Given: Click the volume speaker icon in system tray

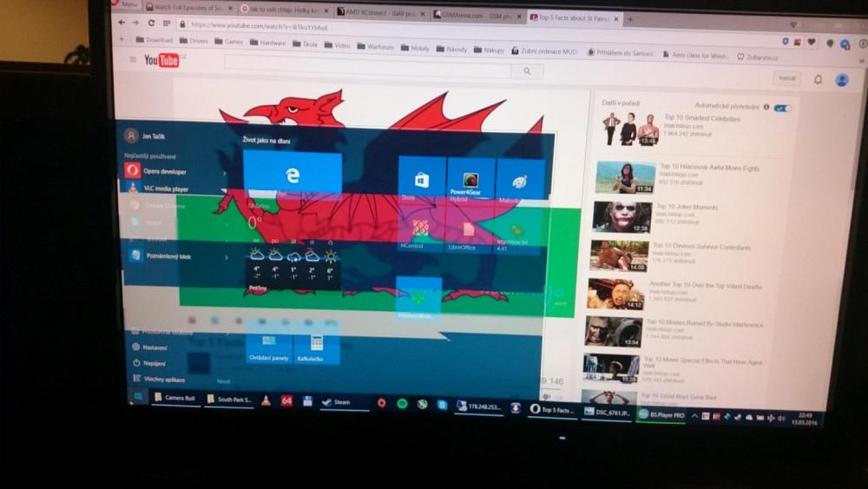Looking at the screenshot, I should point(781,418).
